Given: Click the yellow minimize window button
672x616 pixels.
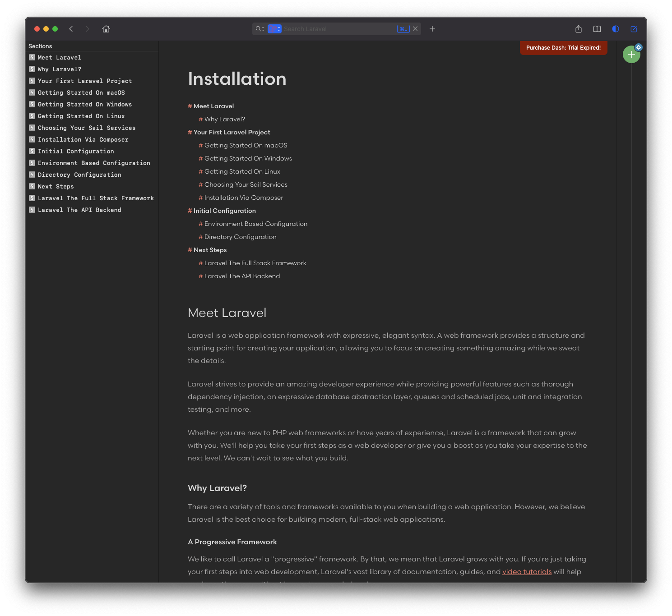Looking at the screenshot, I should (46, 29).
